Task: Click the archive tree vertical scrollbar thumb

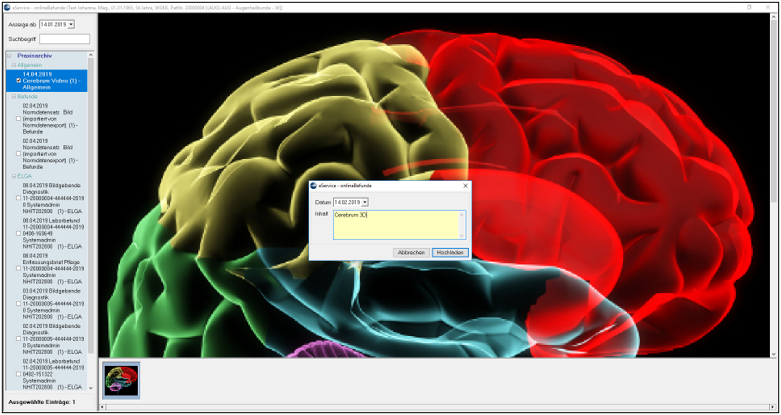Action: (x=91, y=207)
